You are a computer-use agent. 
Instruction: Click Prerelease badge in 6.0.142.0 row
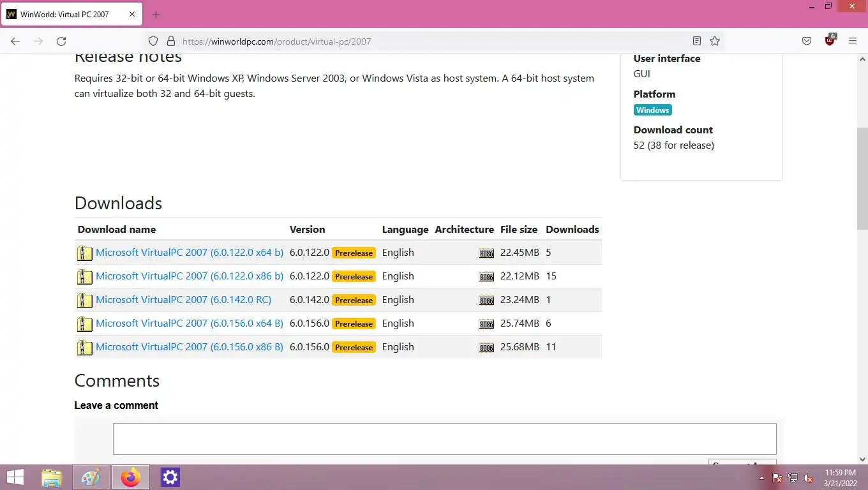pos(354,300)
